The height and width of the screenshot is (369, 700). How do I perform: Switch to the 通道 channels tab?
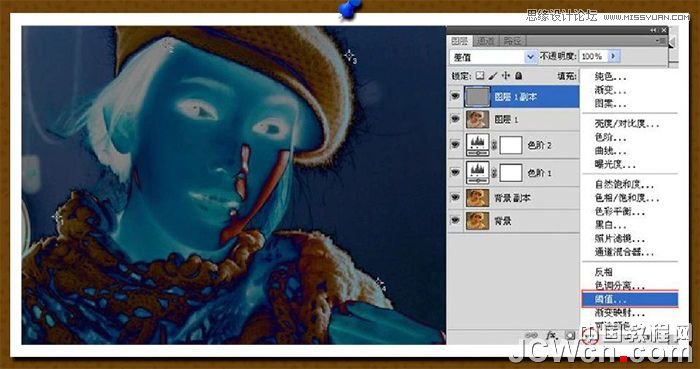point(485,41)
